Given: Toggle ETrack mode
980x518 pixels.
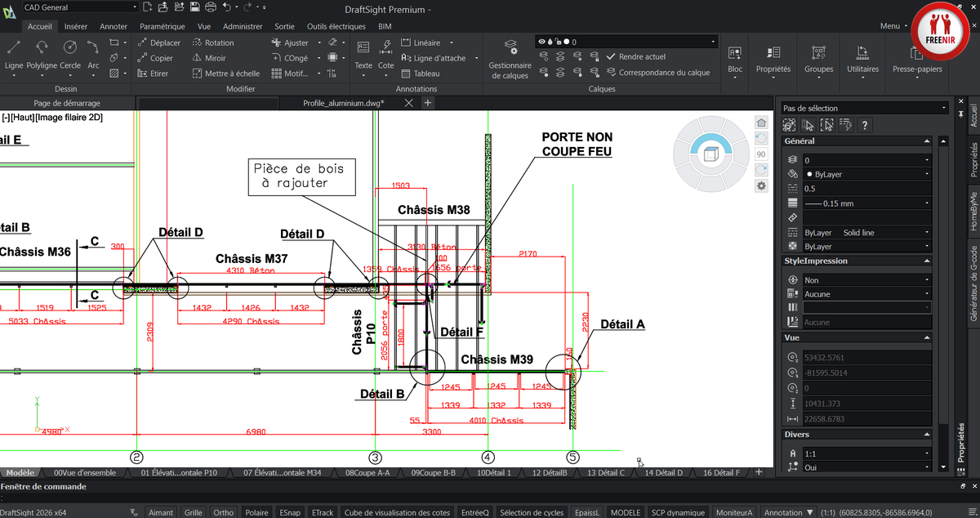Looking at the screenshot, I should [x=323, y=512].
